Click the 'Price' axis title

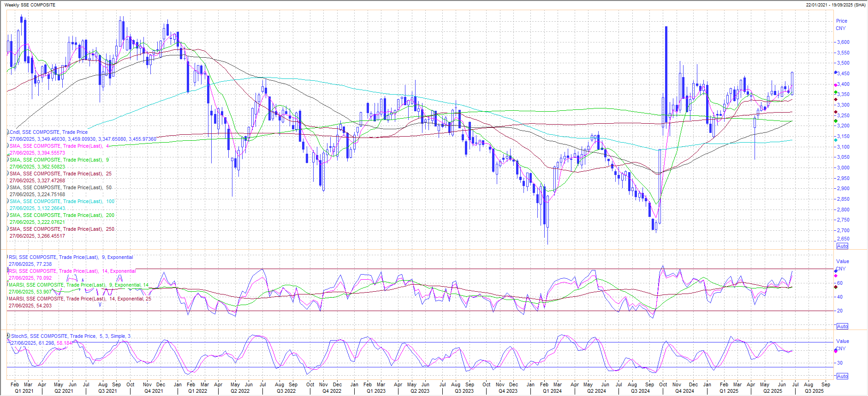tap(842, 21)
